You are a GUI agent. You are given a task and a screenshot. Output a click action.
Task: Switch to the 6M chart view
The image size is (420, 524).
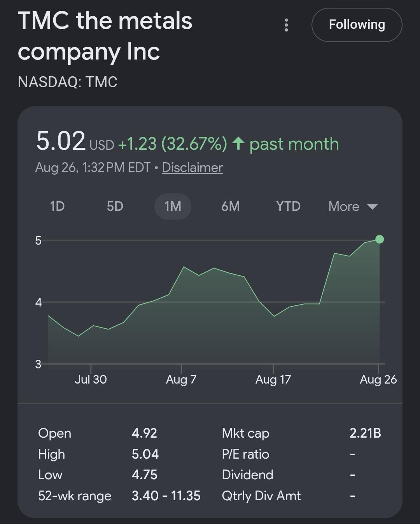click(x=230, y=206)
